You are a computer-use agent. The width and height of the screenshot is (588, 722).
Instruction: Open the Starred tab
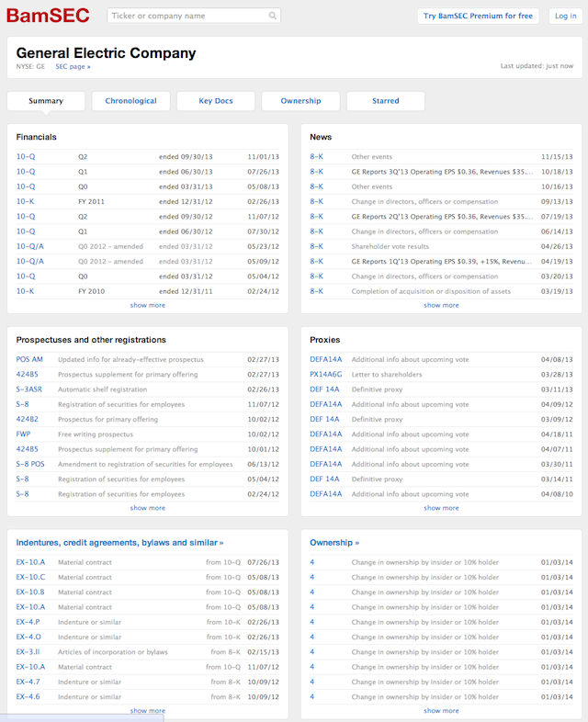(x=385, y=101)
